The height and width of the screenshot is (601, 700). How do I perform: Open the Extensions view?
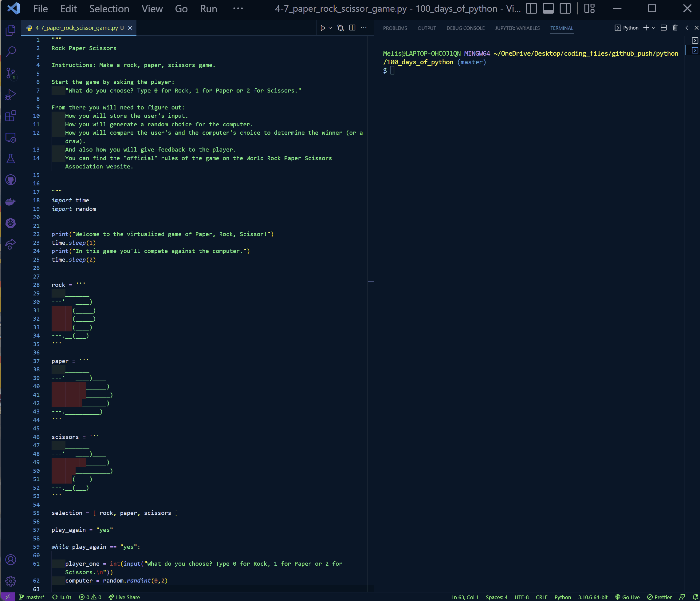tap(10, 116)
